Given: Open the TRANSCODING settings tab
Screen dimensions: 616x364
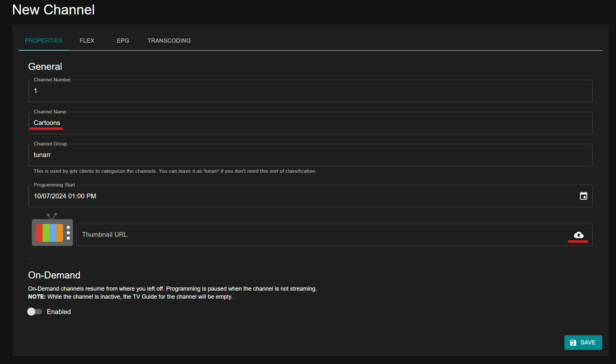Looking at the screenshot, I should pos(168,41).
